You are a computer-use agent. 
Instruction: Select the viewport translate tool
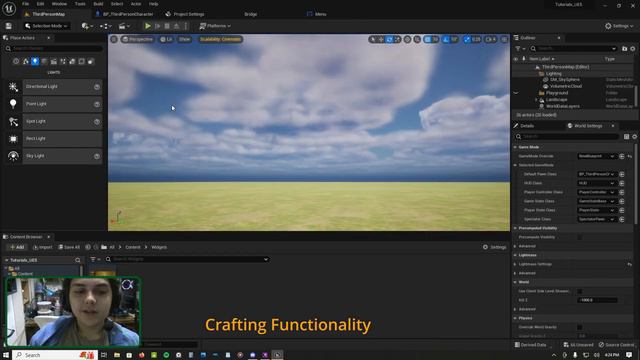coord(381,39)
